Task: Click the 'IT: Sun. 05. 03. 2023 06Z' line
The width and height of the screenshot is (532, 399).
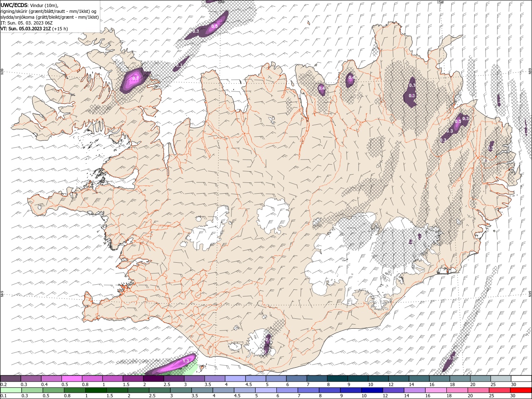Action: click(x=27, y=23)
